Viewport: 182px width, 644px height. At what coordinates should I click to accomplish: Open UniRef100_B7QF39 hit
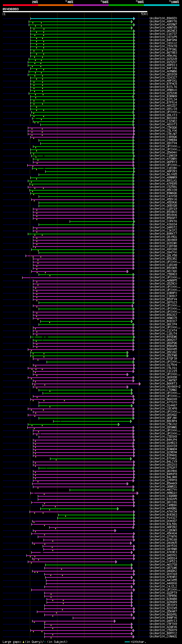pos(163,359)
